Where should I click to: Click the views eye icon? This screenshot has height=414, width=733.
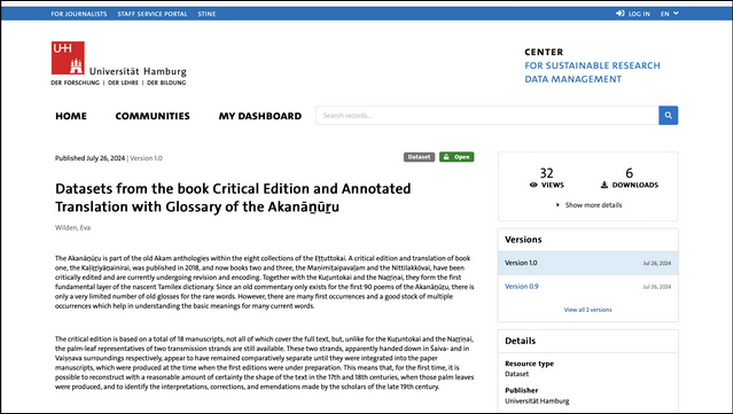[533, 185]
